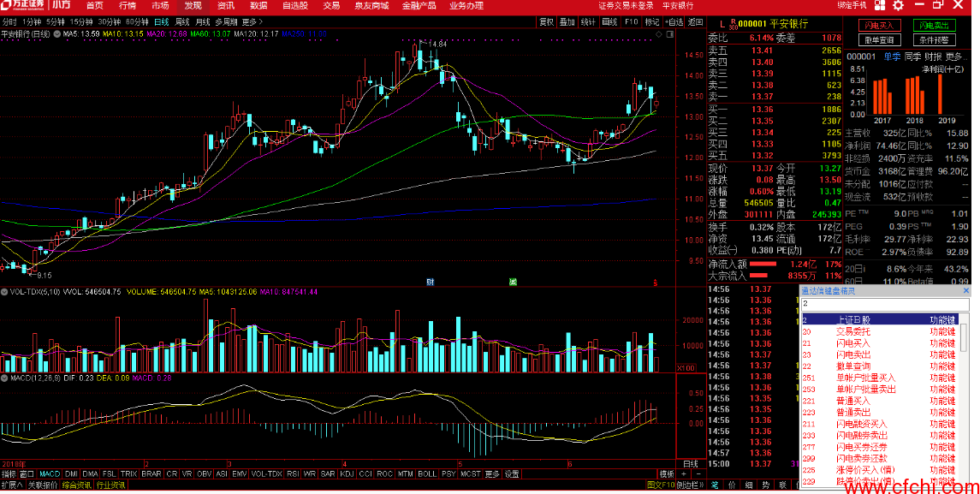Select the VOL-TDX indicator tab

coord(266,474)
